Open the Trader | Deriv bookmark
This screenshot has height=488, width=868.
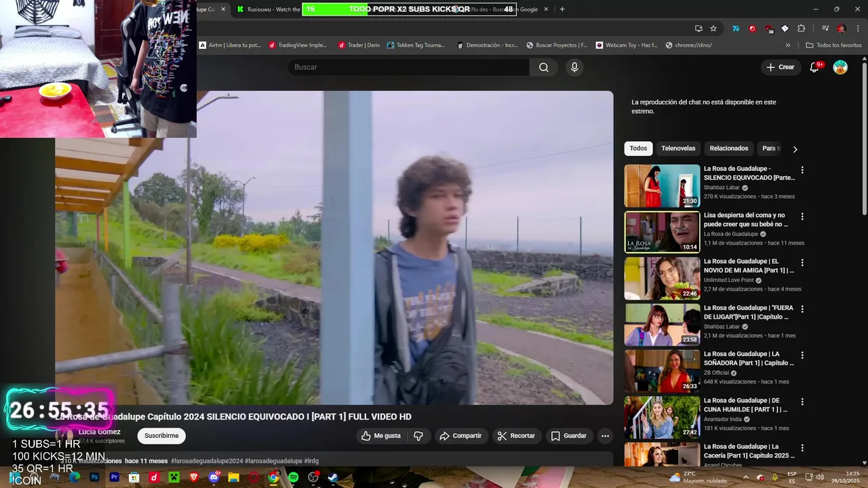tap(359, 45)
